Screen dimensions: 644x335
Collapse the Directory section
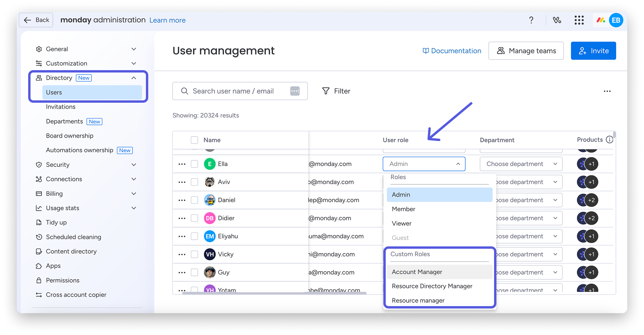(134, 78)
